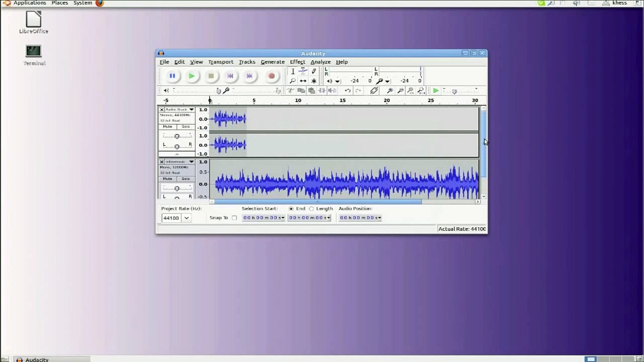
Task: Click the Audio Track pan slider
Action: (177, 146)
